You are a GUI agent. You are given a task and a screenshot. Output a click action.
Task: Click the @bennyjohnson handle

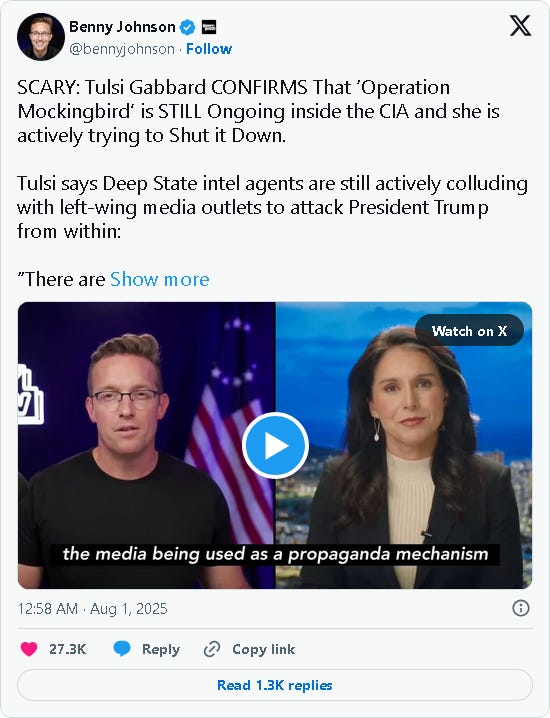click(122, 49)
